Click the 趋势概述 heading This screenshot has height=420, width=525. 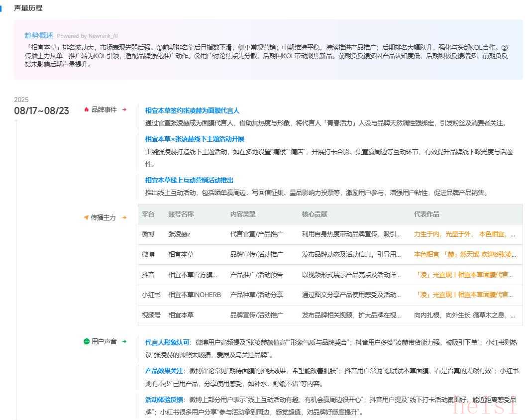39,35
